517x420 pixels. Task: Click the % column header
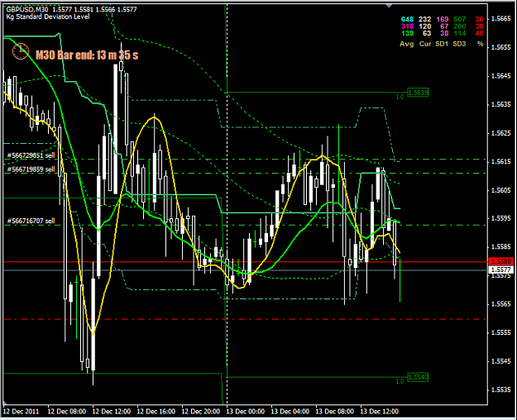coord(481,44)
